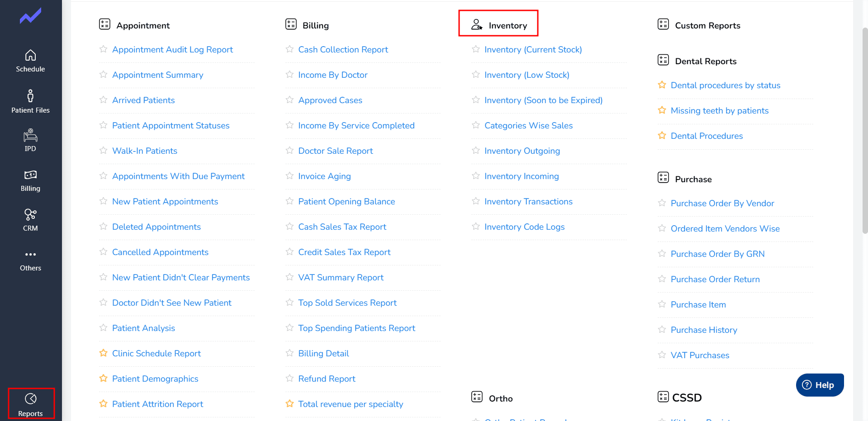Open Arrived Patients report
Image resolution: width=868 pixels, height=421 pixels.
[143, 100]
